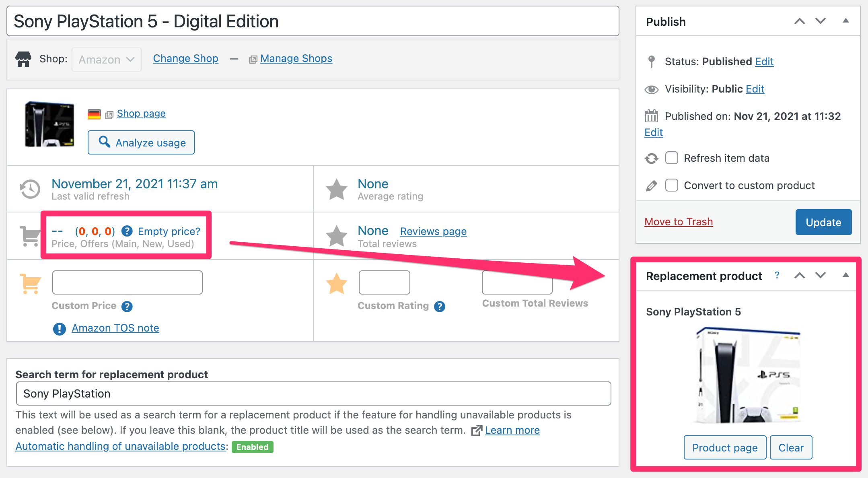868x478 pixels.
Task: Click the Move to Trash link
Action: coord(678,222)
